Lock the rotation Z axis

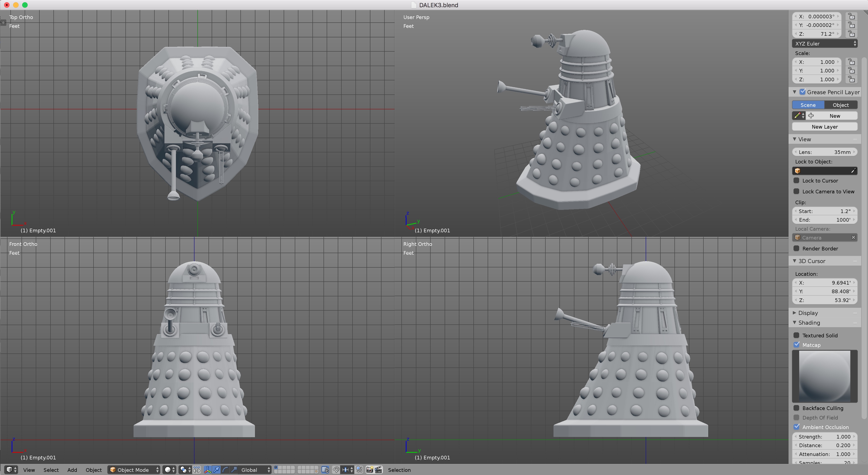(x=851, y=34)
